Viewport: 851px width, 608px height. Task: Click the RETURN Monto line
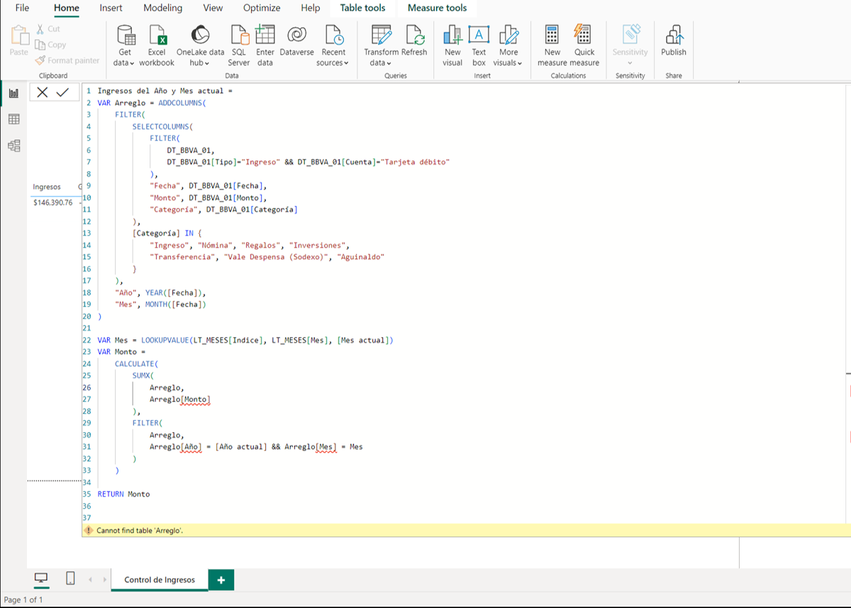click(x=124, y=494)
